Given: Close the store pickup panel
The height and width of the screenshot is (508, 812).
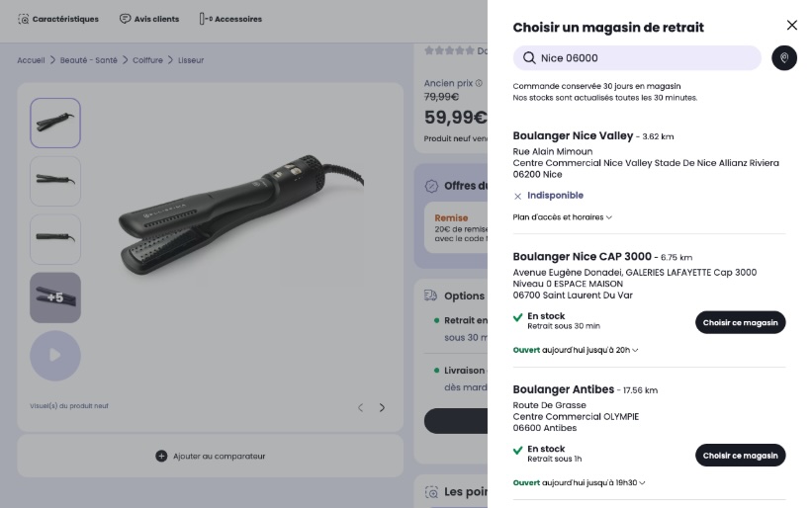Looking at the screenshot, I should [791, 26].
